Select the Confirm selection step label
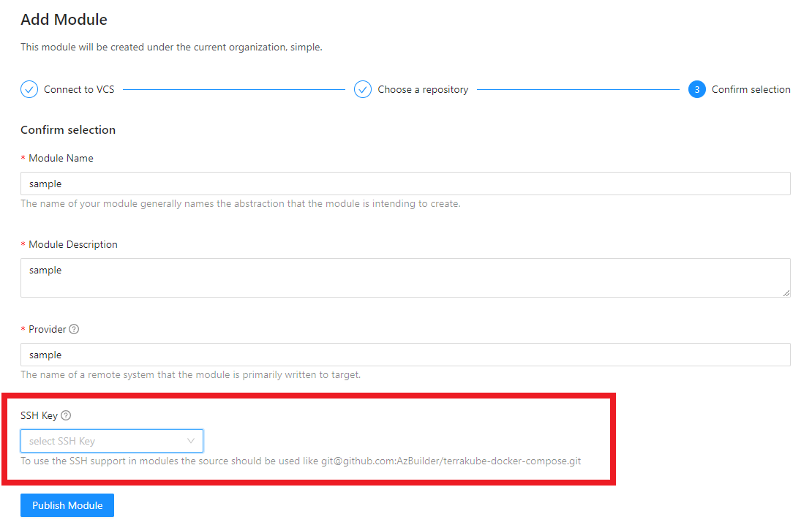The width and height of the screenshot is (812, 525). coord(751,89)
